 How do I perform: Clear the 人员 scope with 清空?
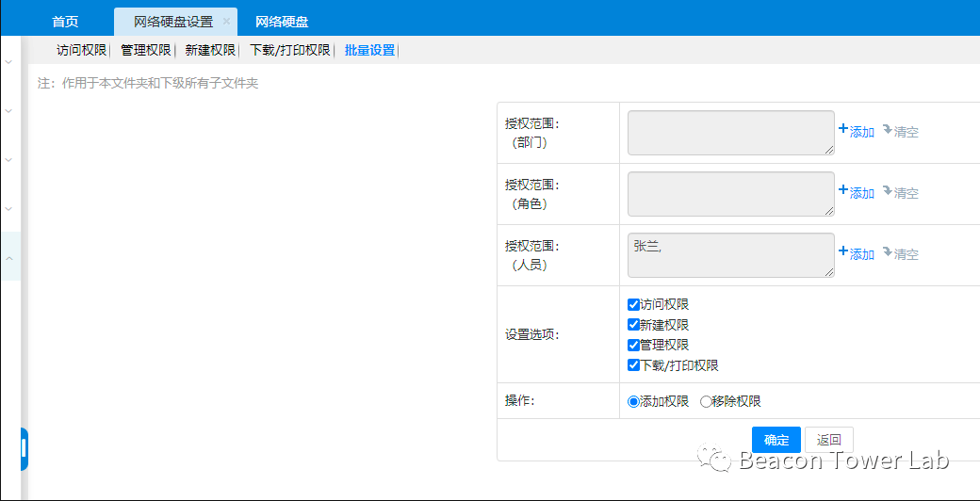[x=900, y=253]
